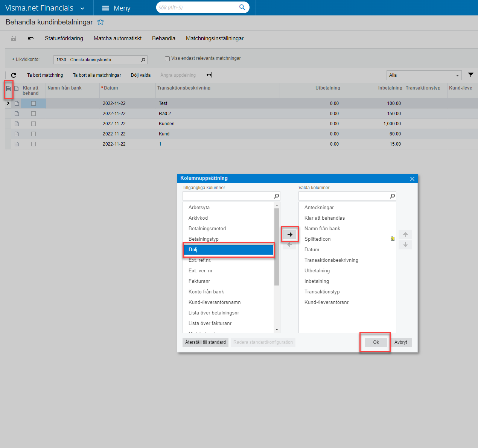Click right arrow to add selected column
Viewport: 478px width, 448px height.
click(289, 234)
